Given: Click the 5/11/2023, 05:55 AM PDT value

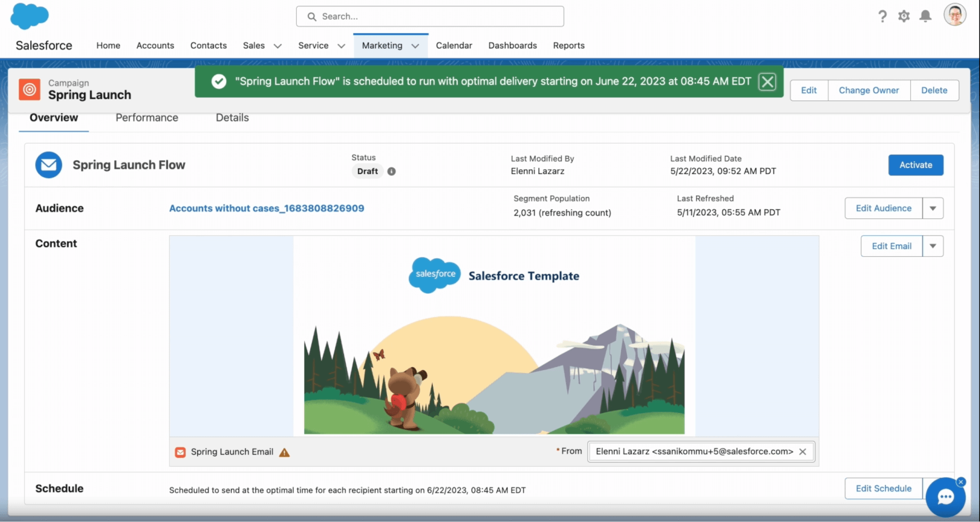Looking at the screenshot, I should point(728,213).
